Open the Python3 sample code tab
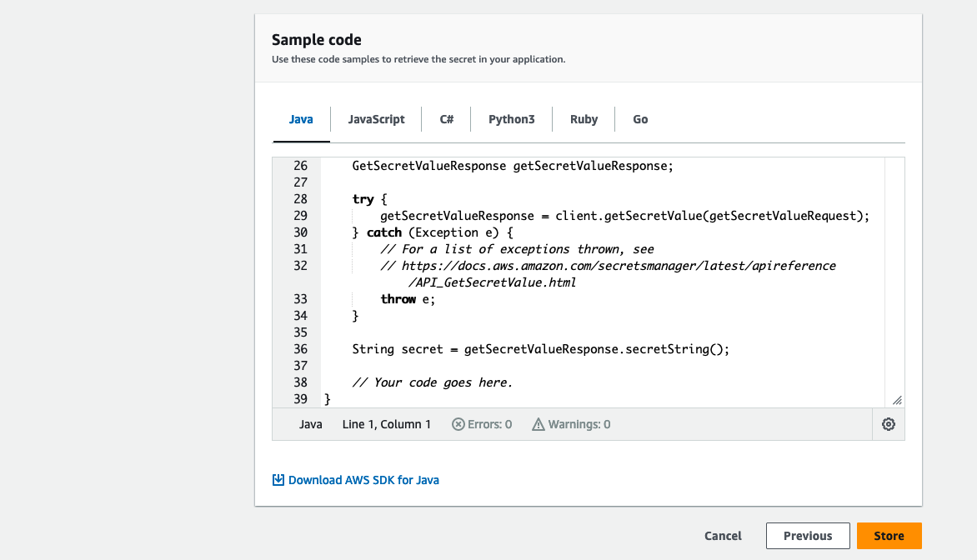The height and width of the screenshot is (560, 977). (x=511, y=119)
